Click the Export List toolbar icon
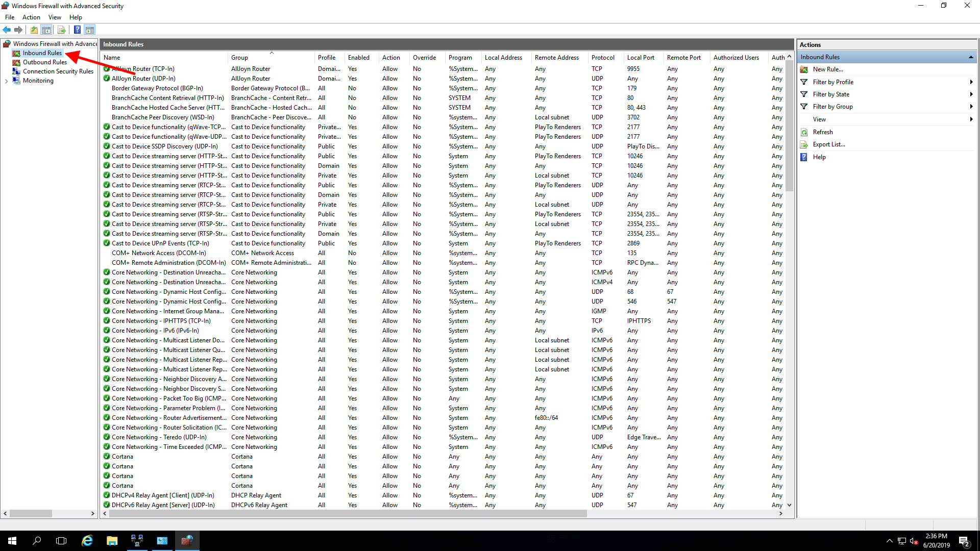980x551 pixels. tap(61, 30)
